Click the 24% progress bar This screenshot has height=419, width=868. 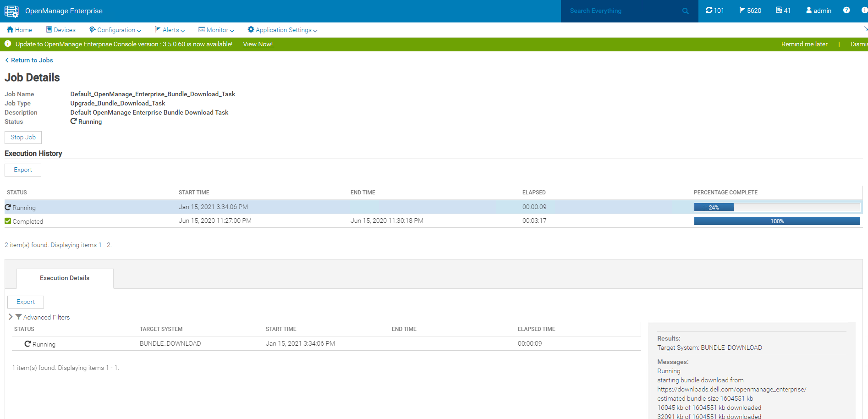(x=777, y=207)
